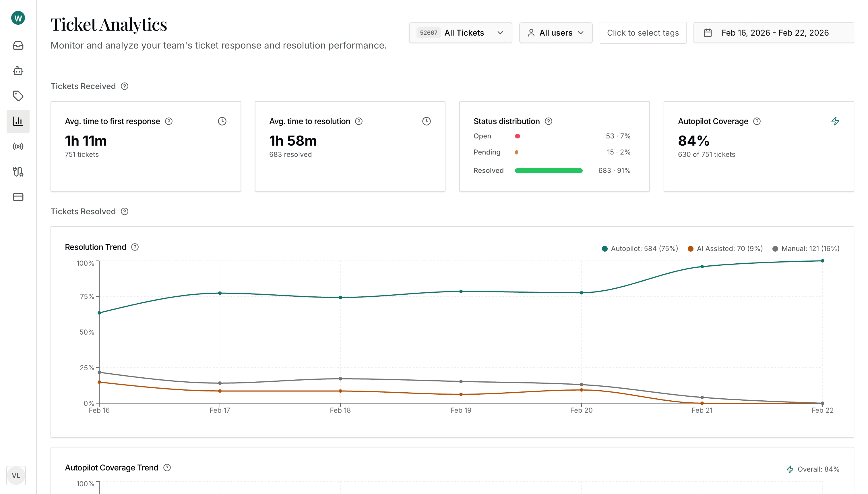This screenshot has height=494, width=868.
Task: Open the workspace menu via the W avatar
Action: tap(18, 18)
